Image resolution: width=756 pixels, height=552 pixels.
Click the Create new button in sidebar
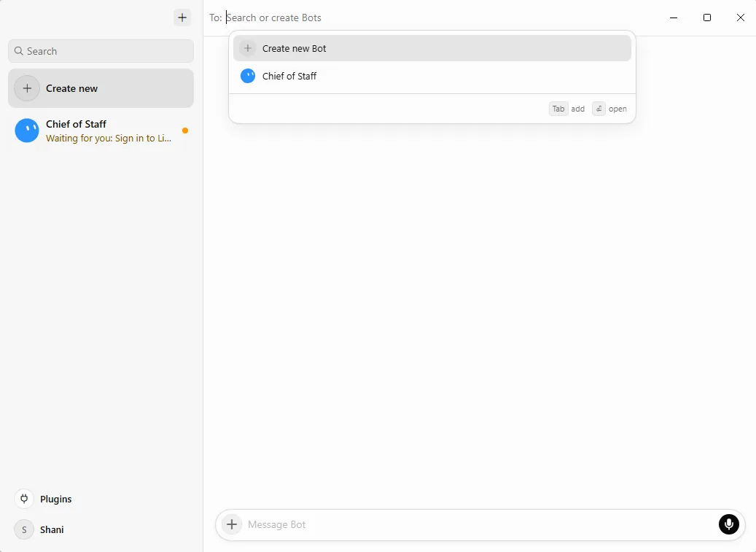[x=101, y=88]
